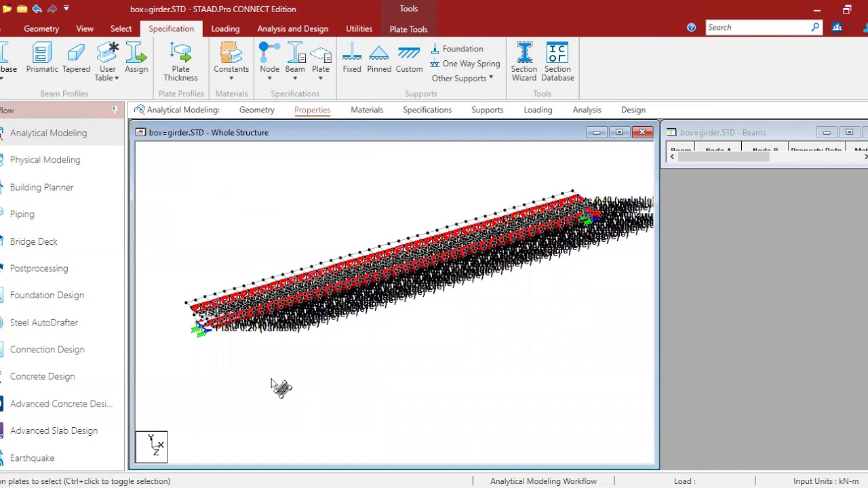Select the Tapered beam profile icon
Viewport: 868px width, 488px height.
coord(76,58)
